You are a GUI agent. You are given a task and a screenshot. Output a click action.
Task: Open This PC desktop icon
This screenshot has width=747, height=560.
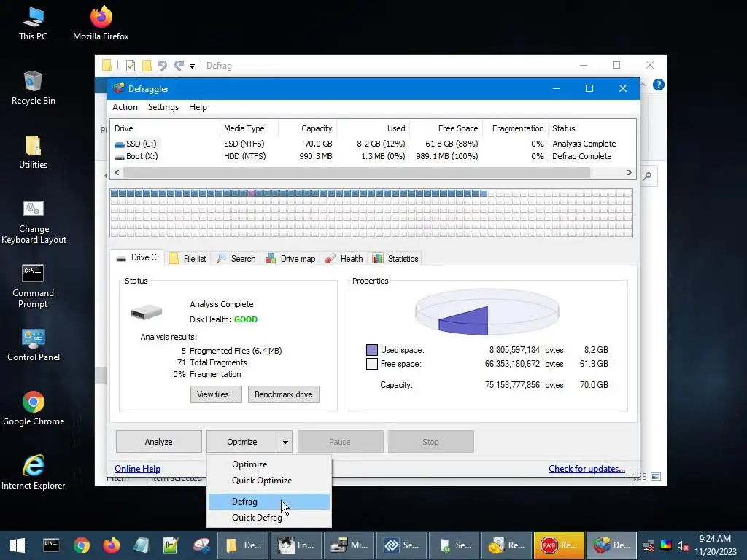33,23
